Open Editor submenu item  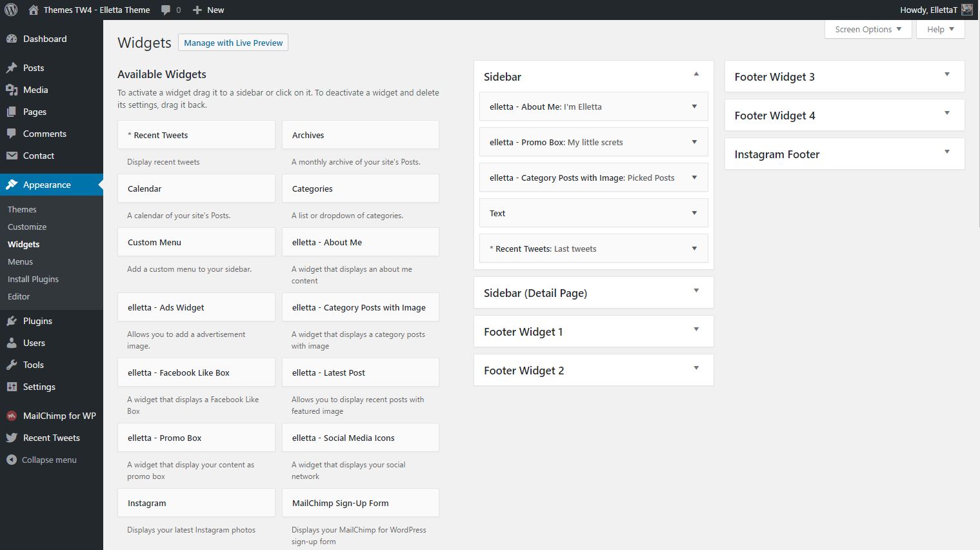pos(19,296)
